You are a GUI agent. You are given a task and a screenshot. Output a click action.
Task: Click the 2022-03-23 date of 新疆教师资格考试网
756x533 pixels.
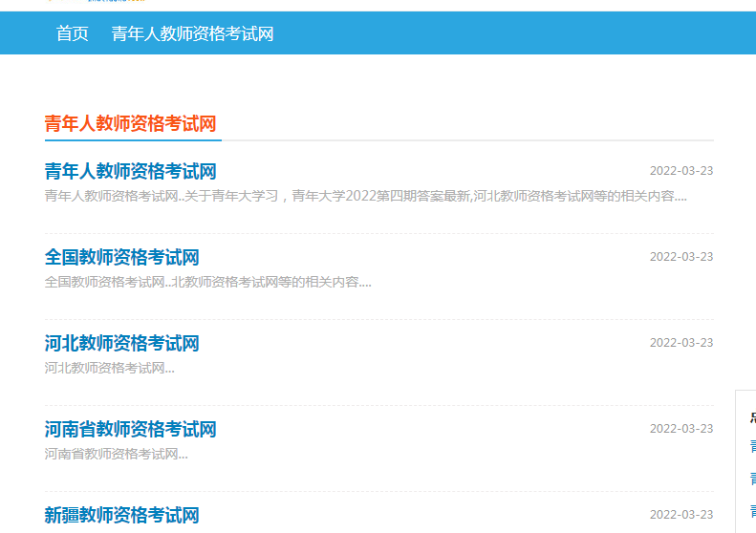[x=681, y=515]
